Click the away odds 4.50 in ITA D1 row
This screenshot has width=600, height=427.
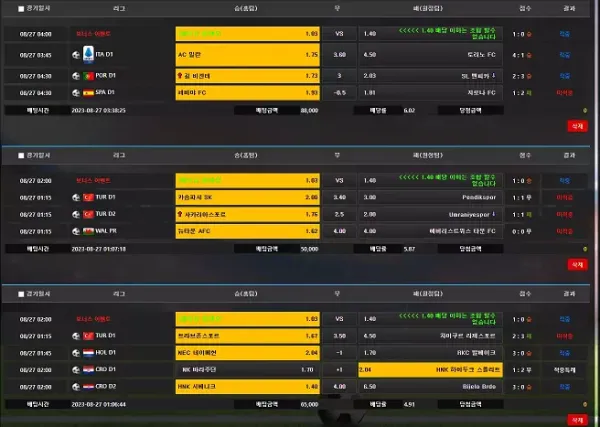370,55
